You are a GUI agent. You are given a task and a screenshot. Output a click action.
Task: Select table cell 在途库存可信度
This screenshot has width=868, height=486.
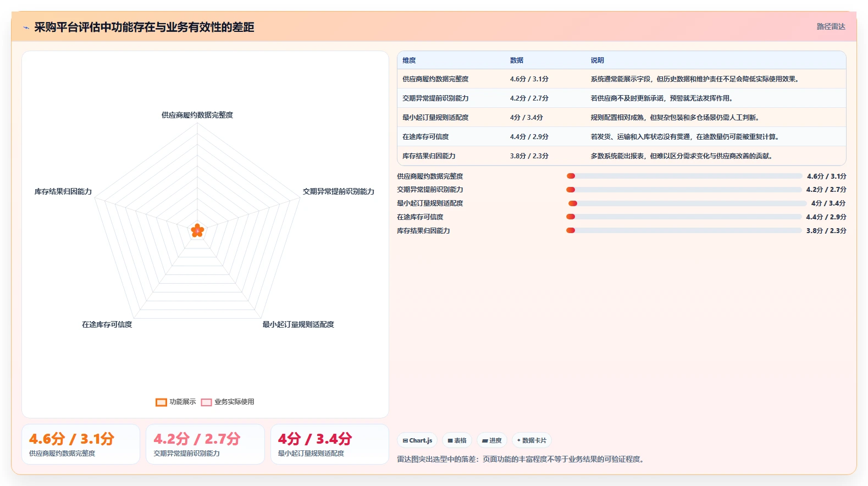(425, 137)
